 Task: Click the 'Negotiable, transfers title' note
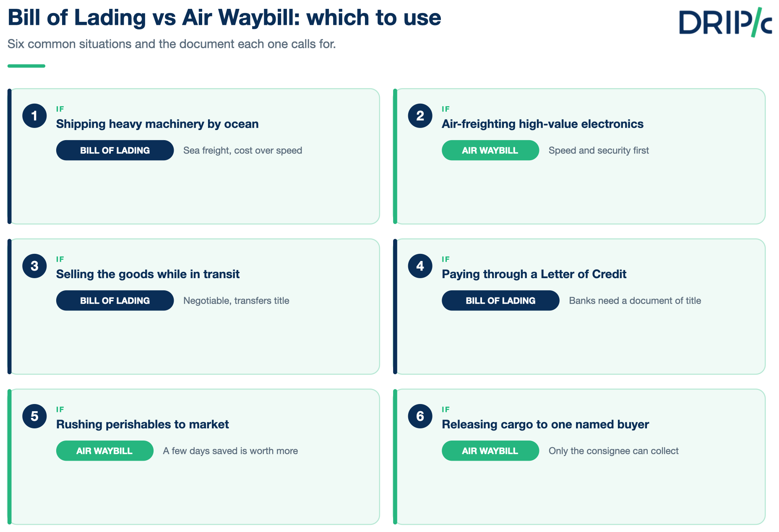coord(236,300)
